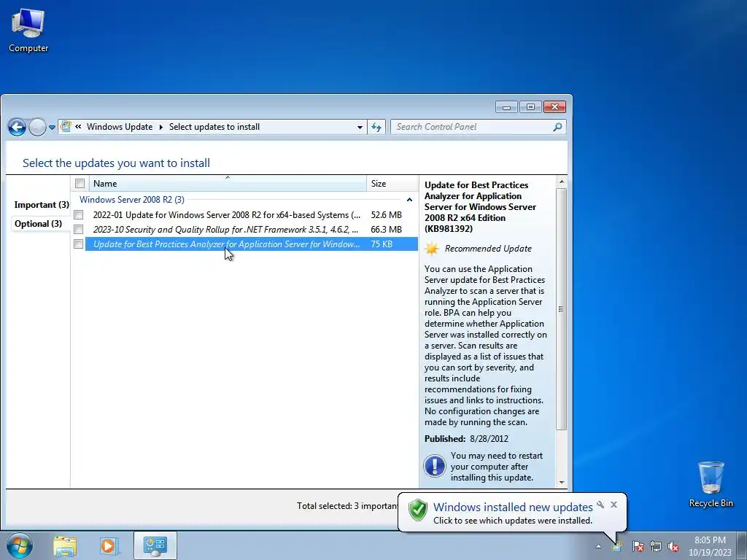The height and width of the screenshot is (560, 747).
Task: Click the magnifier icon in Search Control Panel
Action: pyautogui.click(x=557, y=127)
